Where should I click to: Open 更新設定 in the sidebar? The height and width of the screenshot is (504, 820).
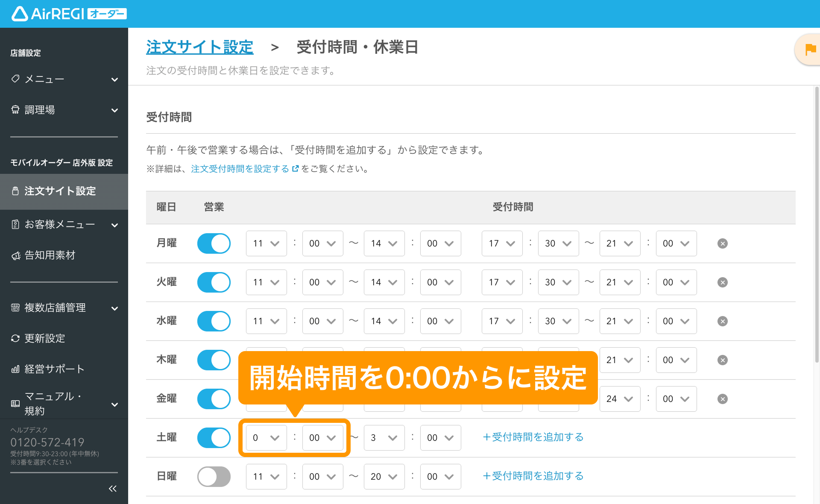pos(64,338)
